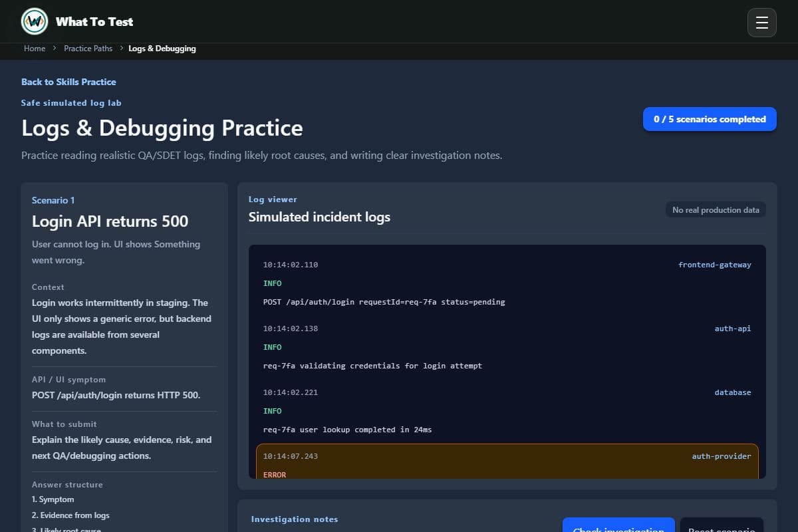Click Back to Skills Practice link
Image resolution: width=798 pixels, height=532 pixels.
[x=68, y=82]
